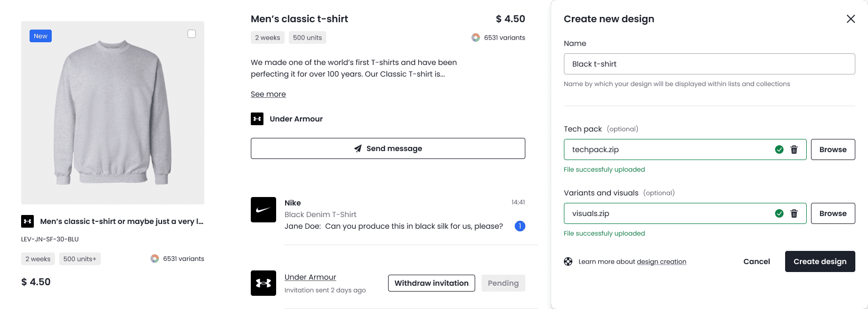868x309 pixels.
Task: Click the Name input field with Black t-shirt
Action: [709, 64]
